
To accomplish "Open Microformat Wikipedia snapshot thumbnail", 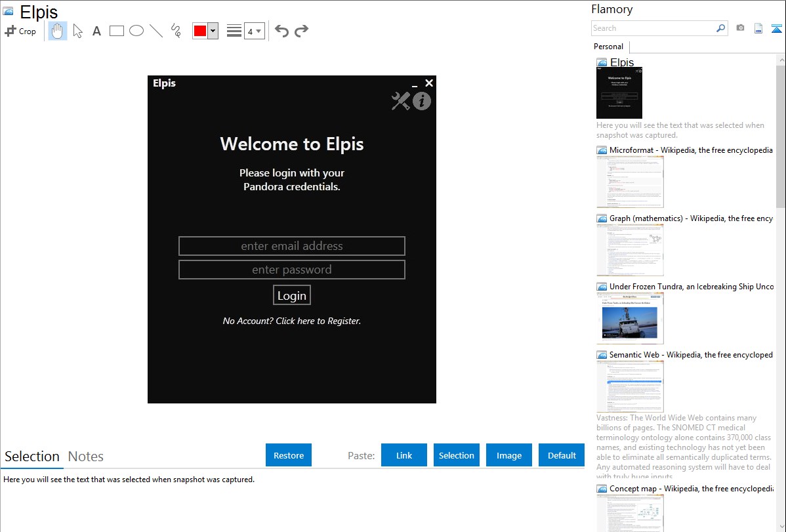I will [x=630, y=182].
